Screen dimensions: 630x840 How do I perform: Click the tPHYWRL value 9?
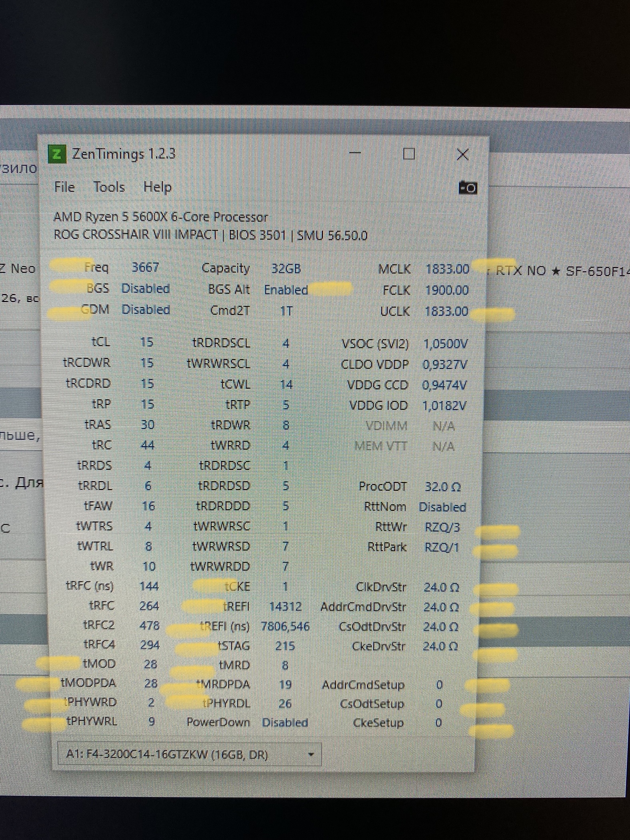click(151, 722)
